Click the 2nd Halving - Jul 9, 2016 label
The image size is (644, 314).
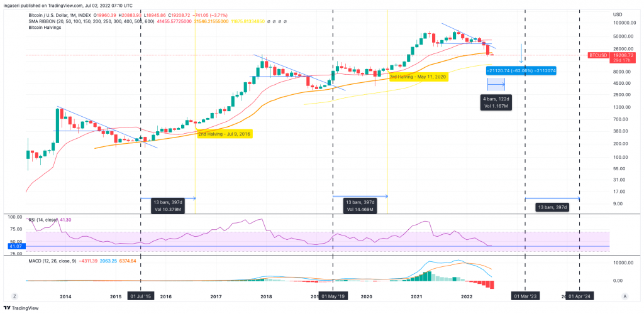click(x=225, y=134)
